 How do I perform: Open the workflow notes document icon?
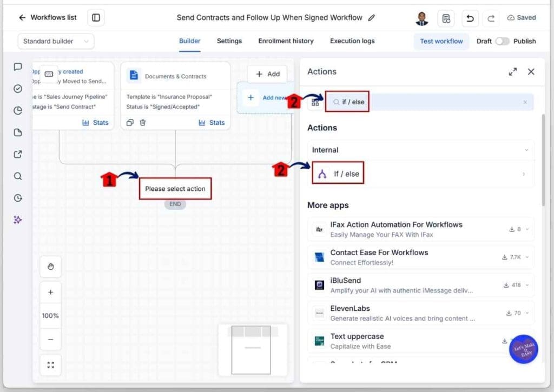point(446,18)
